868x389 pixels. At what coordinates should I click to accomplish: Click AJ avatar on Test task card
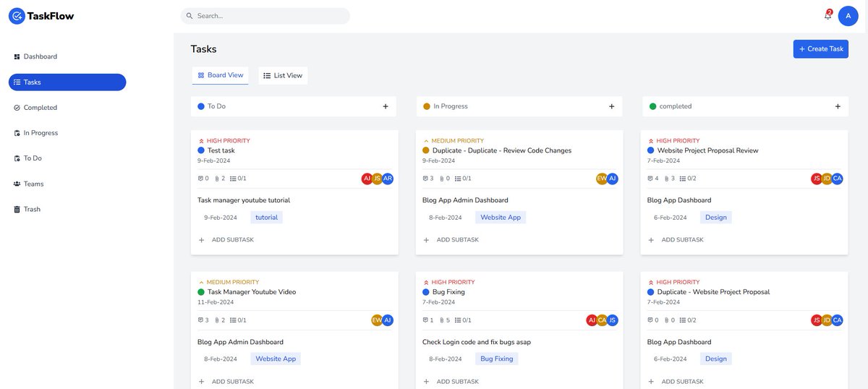367,179
